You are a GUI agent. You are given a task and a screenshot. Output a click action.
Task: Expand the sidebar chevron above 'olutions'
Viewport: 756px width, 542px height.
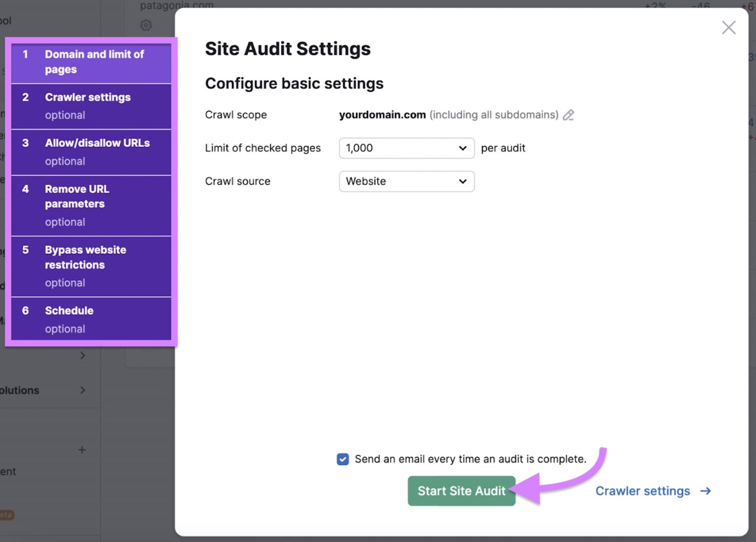pos(83,355)
